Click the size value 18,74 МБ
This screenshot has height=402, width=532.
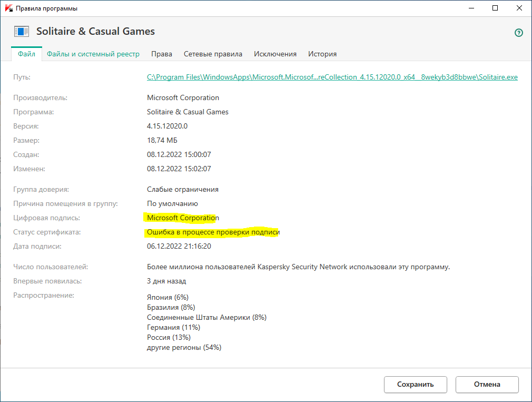[162, 141]
